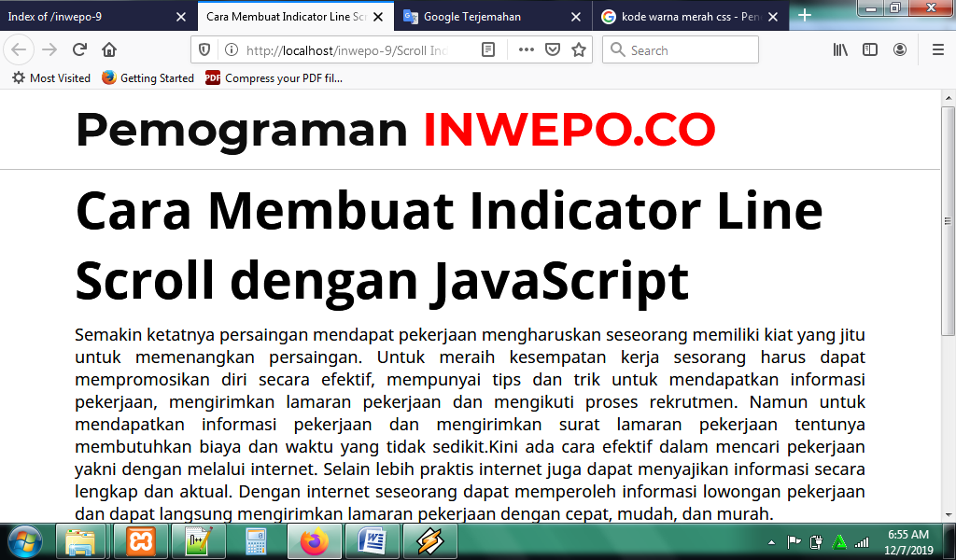Open a new tab with plus button
956x560 pixels.
click(x=805, y=15)
